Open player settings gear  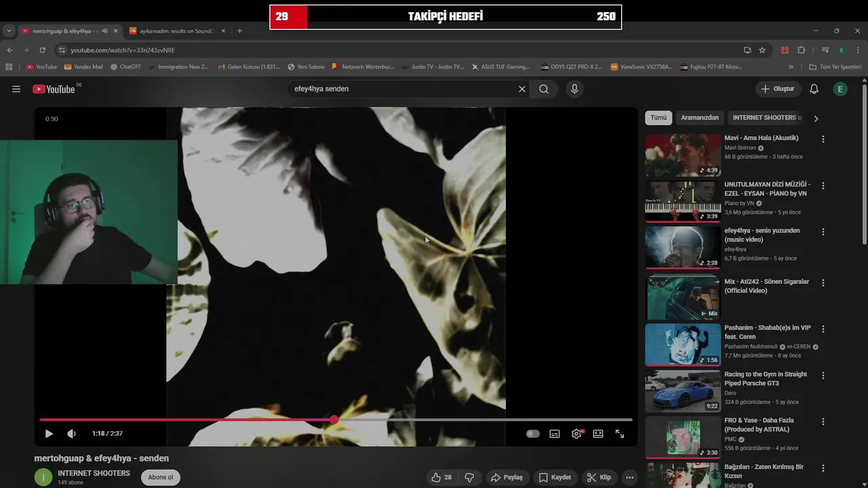576,434
